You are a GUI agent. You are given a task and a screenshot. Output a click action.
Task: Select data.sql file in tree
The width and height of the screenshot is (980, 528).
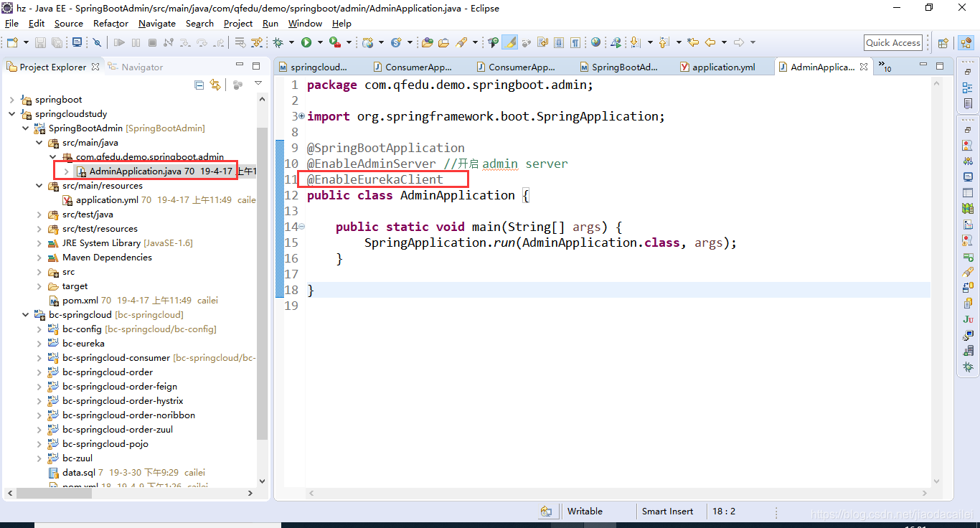click(126, 473)
